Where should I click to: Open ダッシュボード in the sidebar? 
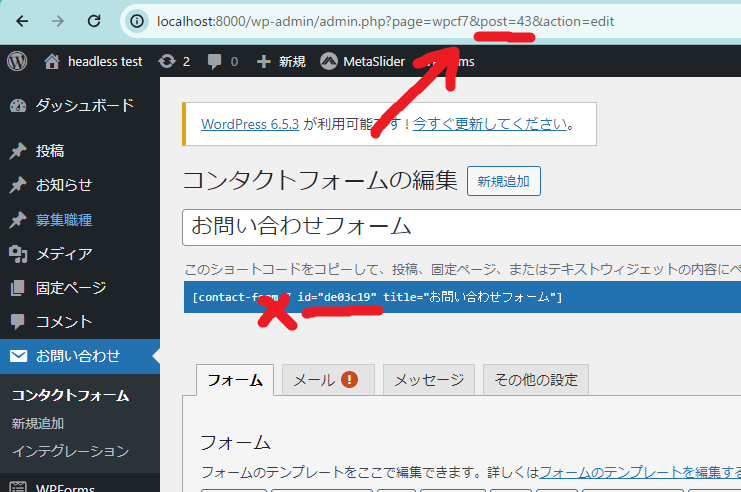[x=85, y=105]
